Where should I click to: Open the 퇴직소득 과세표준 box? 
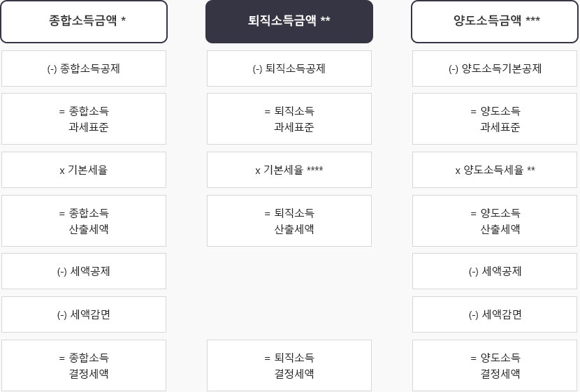289,119
